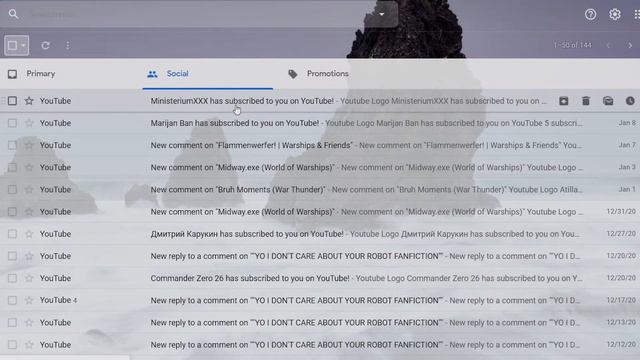The height and width of the screenshot is (360, 640).
Task: Select the Commander Zero 26 email checkbox
Action: pyautogui.click(x=12, y=278)
